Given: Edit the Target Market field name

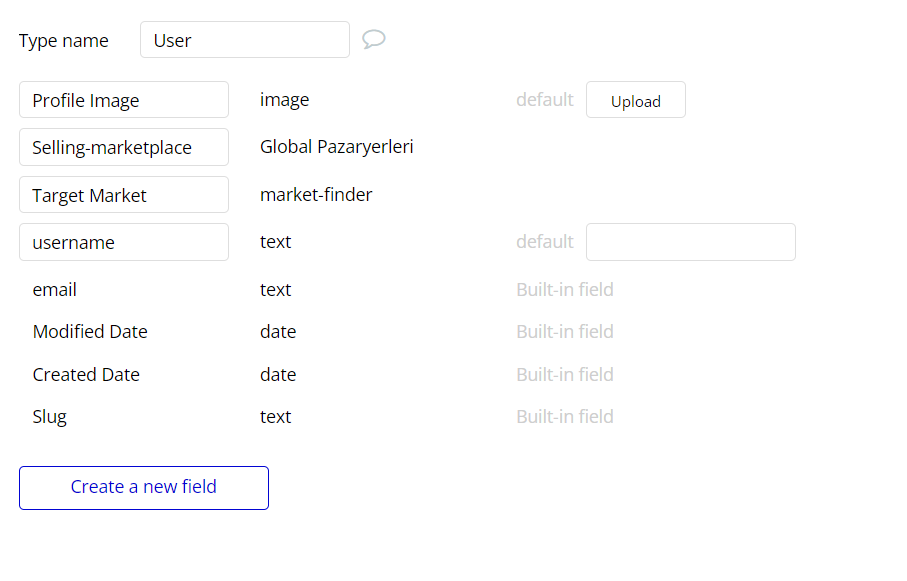Looking at the screenshot, I should [123, 194].
